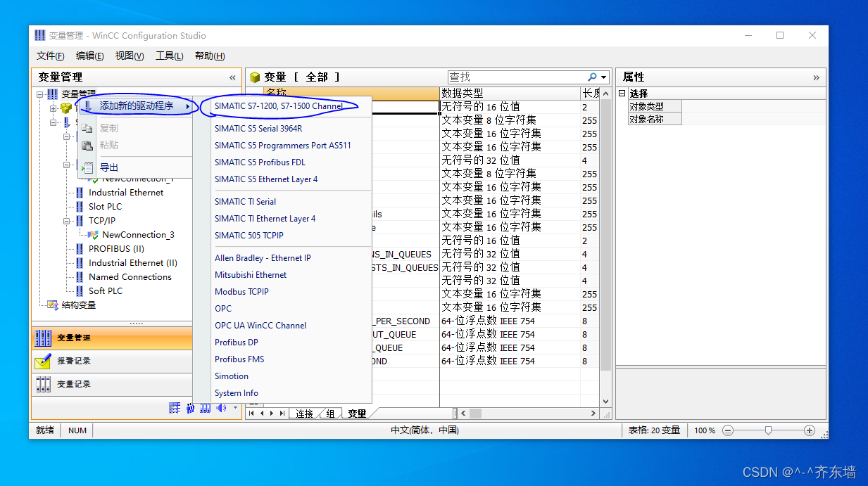The width and height of the screenshot is (868, 486).
Task: Expand the yellow cube tree node
Action: (54, 108)
